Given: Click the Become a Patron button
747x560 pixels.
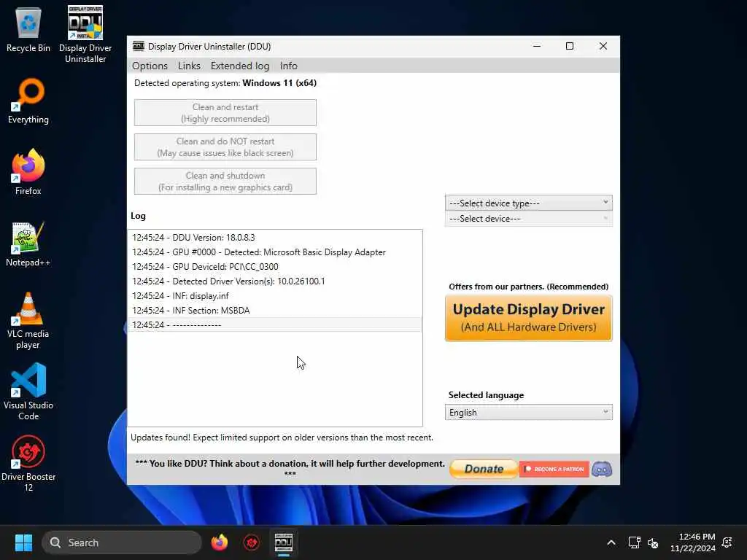Looking at the screenshot, I should pos(554,469).
